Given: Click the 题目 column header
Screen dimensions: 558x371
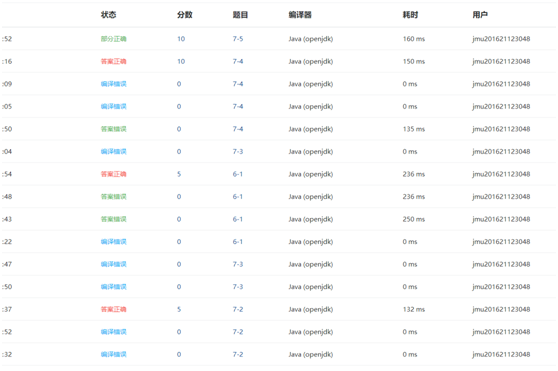Looking at the screenshot, I should click(240, 15).
